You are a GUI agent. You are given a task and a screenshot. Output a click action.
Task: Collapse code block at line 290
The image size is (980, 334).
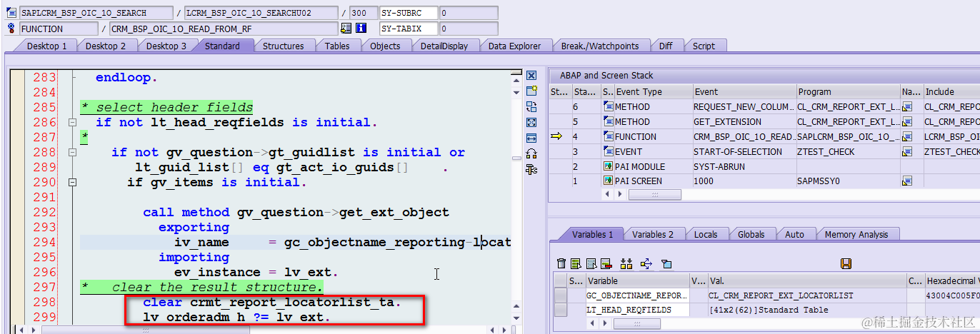72,182
